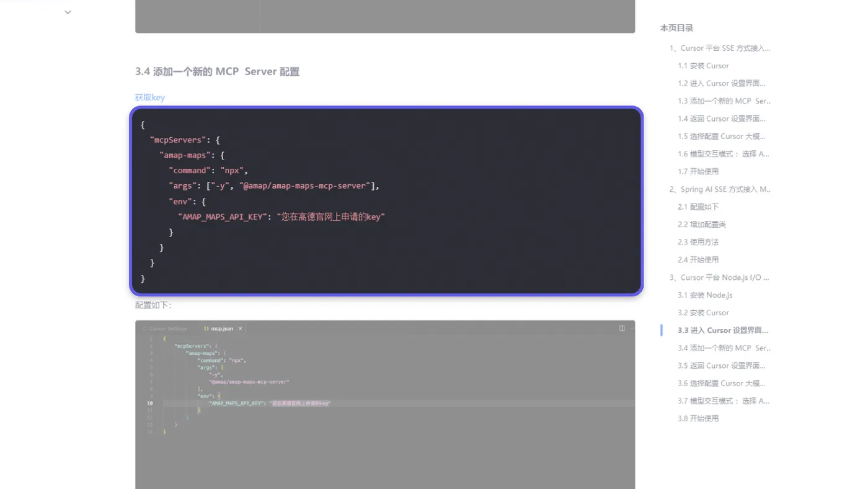The height and width of the screenshot is (489, 868).
Task: Select 3.7 模型交互模式 contents entry
Action: point(723,401)
